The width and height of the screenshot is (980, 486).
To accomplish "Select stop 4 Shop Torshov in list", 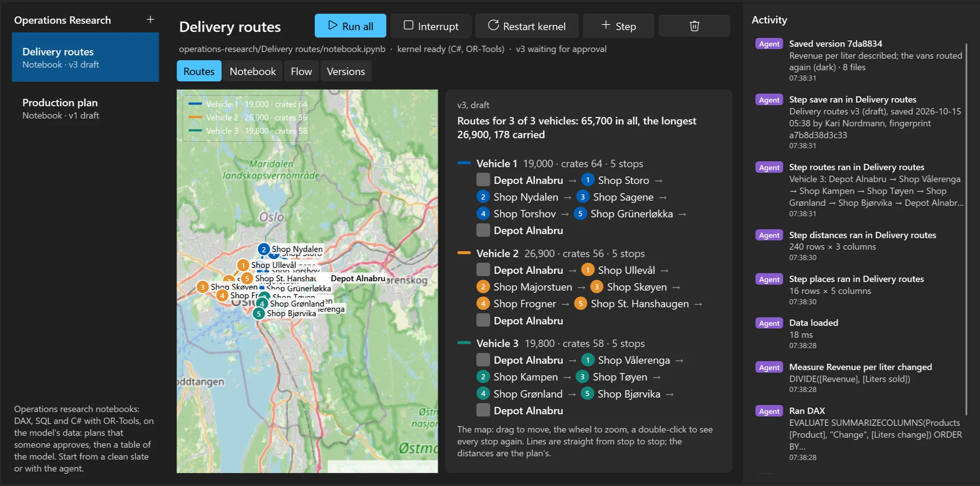I will pyautogui.click(x=516, y=214).
